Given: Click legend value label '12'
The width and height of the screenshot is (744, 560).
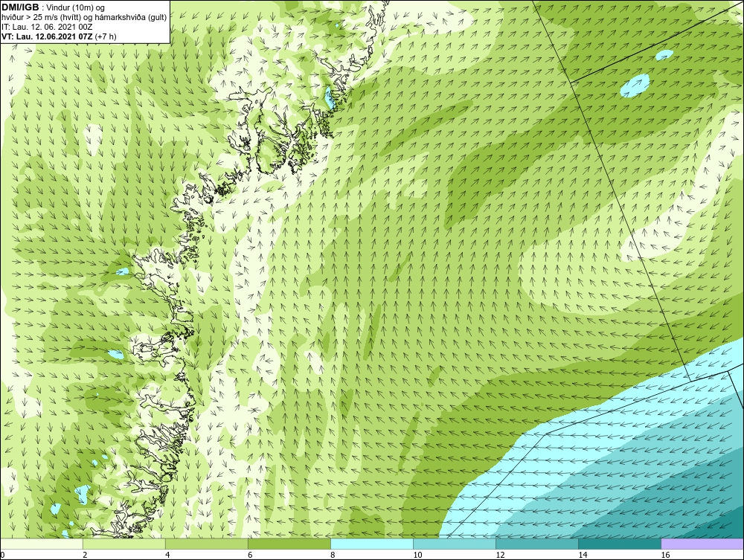Looking at the screenshot, I should pyautogui.click(x=500, y=555).
